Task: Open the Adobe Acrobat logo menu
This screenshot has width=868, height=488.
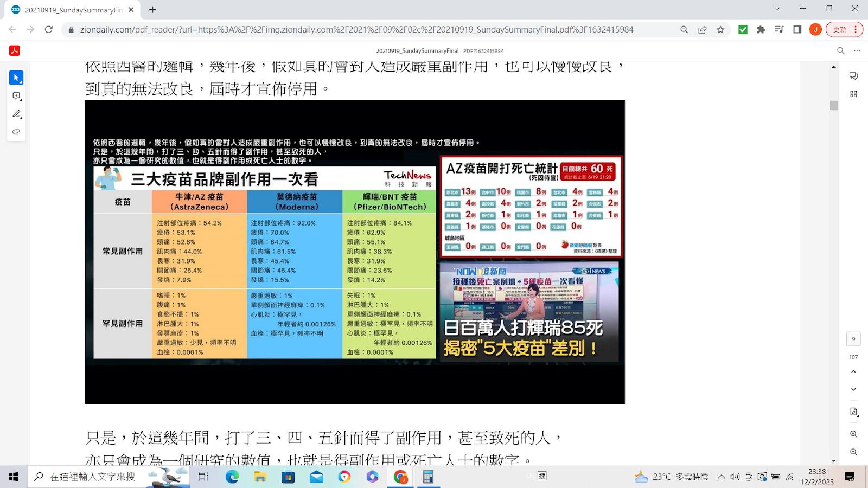Action: [15, 50]
